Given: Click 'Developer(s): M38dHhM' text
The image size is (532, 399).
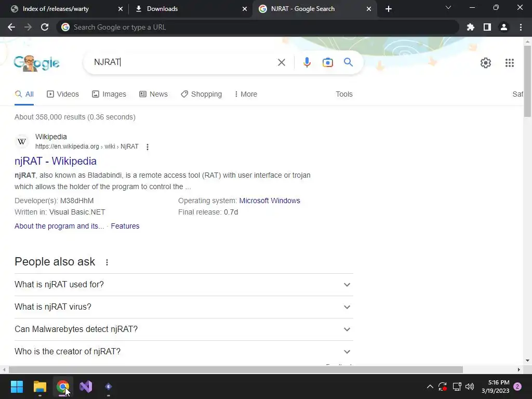Looking at the screenshot, I should point(54,201).
